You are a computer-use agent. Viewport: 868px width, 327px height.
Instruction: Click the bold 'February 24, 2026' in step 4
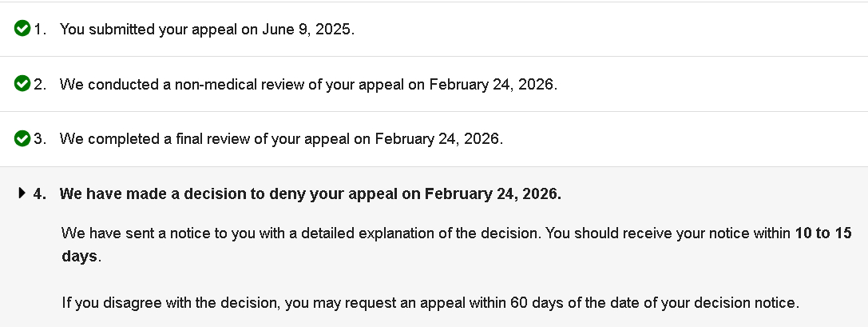493,193
